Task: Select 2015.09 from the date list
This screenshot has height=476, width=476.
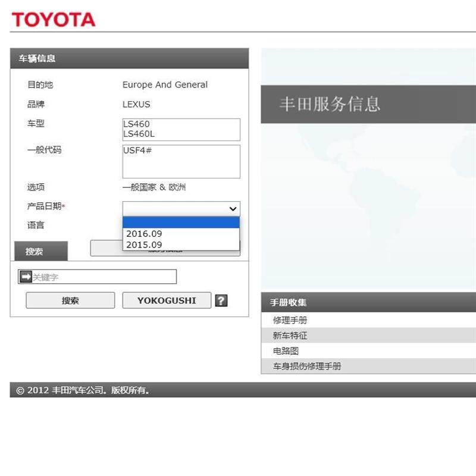Action: (x=181, y=245)
